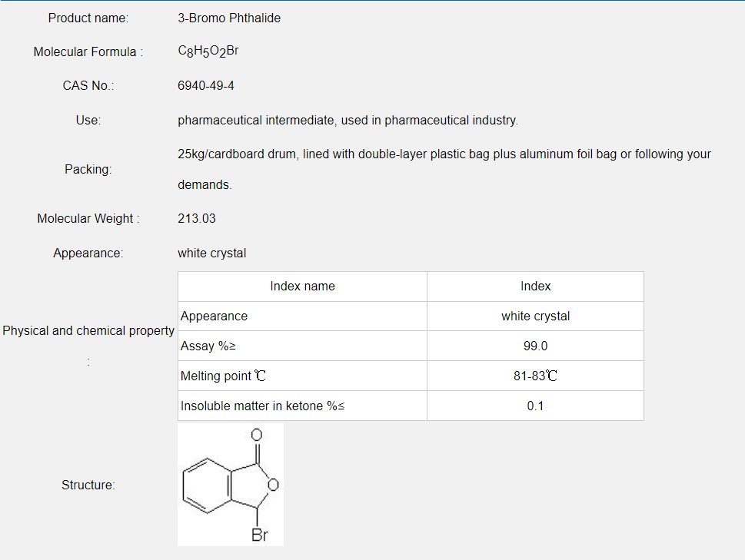Click the Melting point ℃ table cell
The image size is (745, 560).
click(224, 376)
